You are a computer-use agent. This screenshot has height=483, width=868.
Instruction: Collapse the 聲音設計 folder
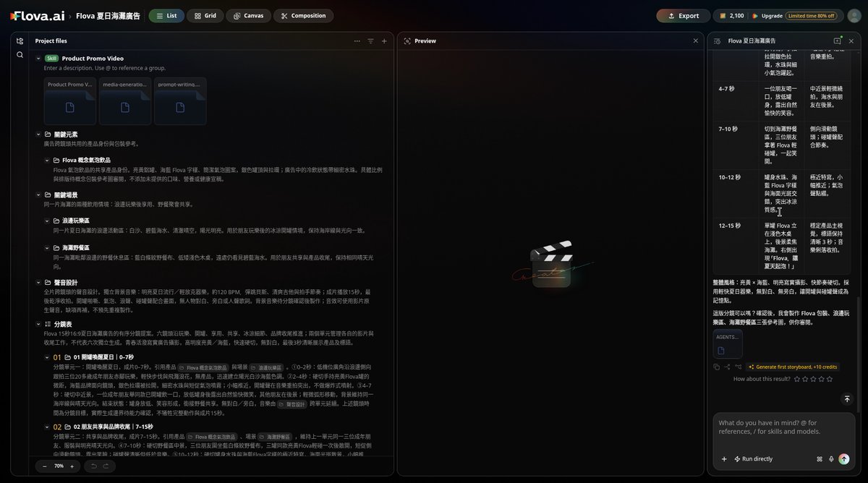point(38,283)
